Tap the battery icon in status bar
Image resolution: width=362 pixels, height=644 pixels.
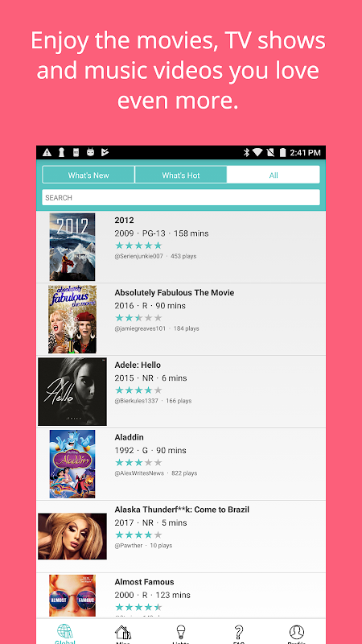[282, 152]
